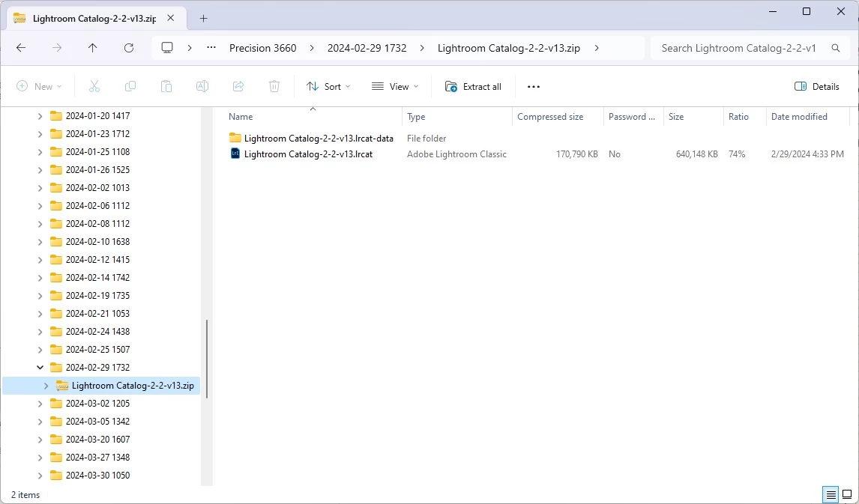This screenshot has height=504, width=859.
Task: Switch to large thumbnails view in status bar
Action: [x=847, y=495]
